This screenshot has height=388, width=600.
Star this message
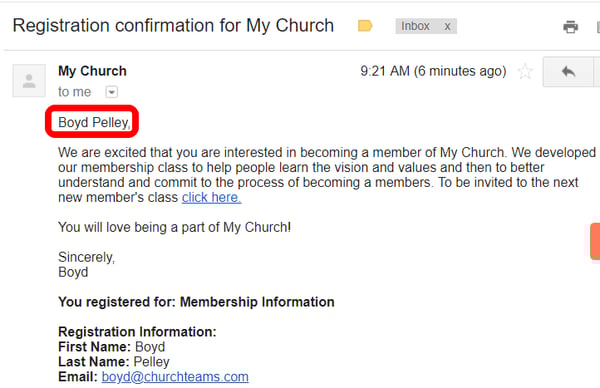click(x=525, y=71)
